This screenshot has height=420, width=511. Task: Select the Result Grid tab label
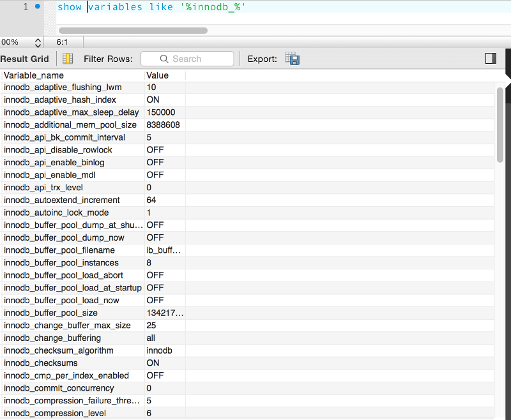(x=25, y=58)
